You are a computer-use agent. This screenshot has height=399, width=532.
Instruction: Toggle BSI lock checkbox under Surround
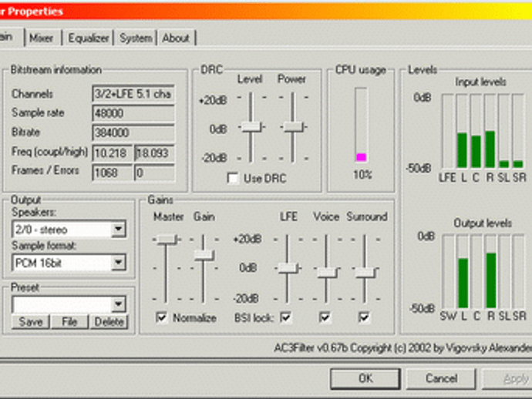click(x=364, y=317)
